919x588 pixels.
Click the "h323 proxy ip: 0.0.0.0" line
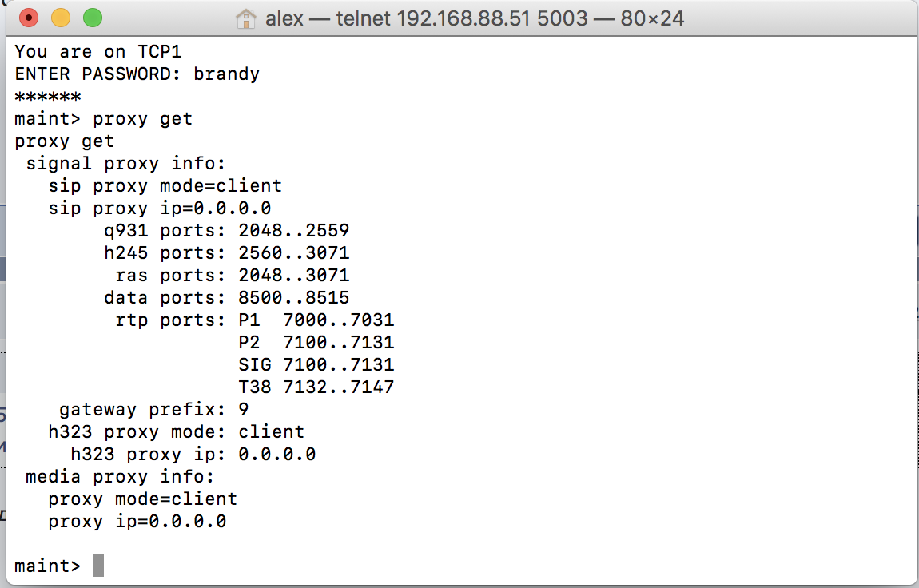coord(193,455)
